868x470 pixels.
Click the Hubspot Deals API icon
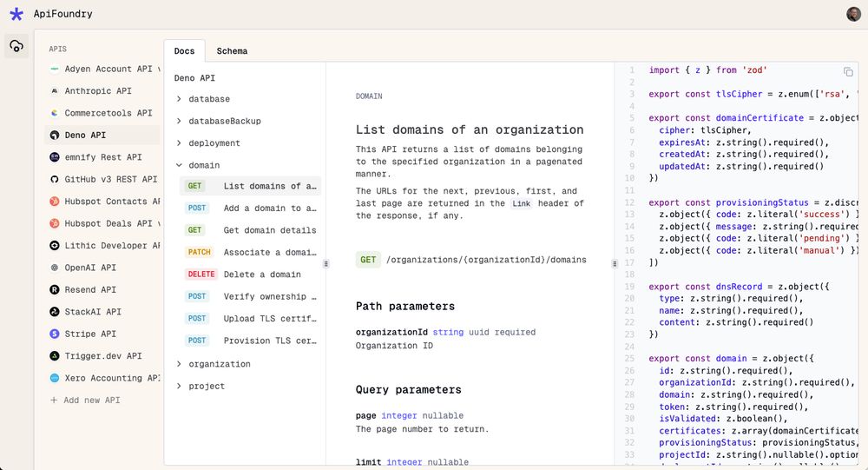[x=54, y=224]
